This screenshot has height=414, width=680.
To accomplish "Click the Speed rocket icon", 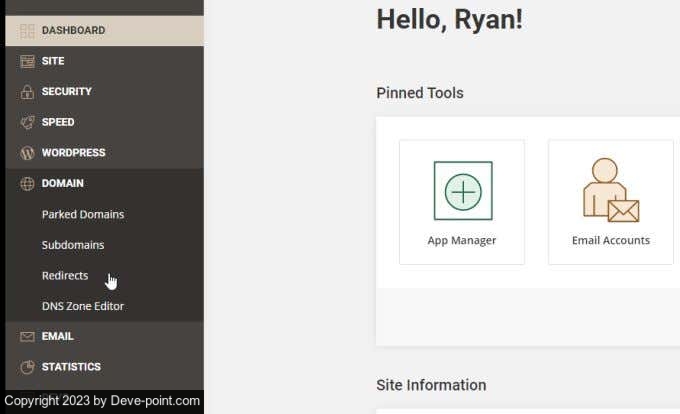I will (27, 122).
